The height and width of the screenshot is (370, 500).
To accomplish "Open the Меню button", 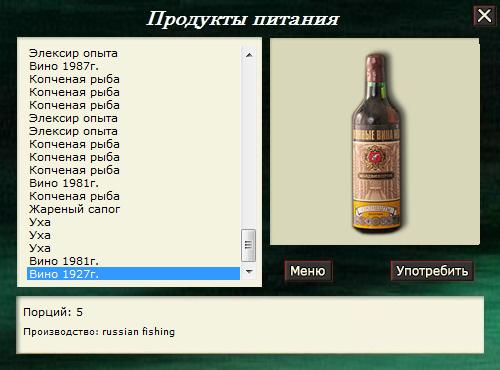I will click(308, 271).
